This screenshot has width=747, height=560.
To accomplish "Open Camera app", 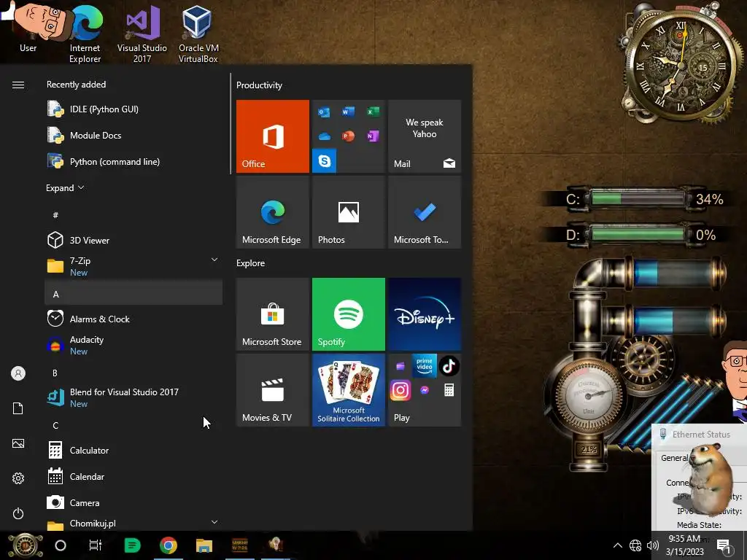I will (133, 502).
